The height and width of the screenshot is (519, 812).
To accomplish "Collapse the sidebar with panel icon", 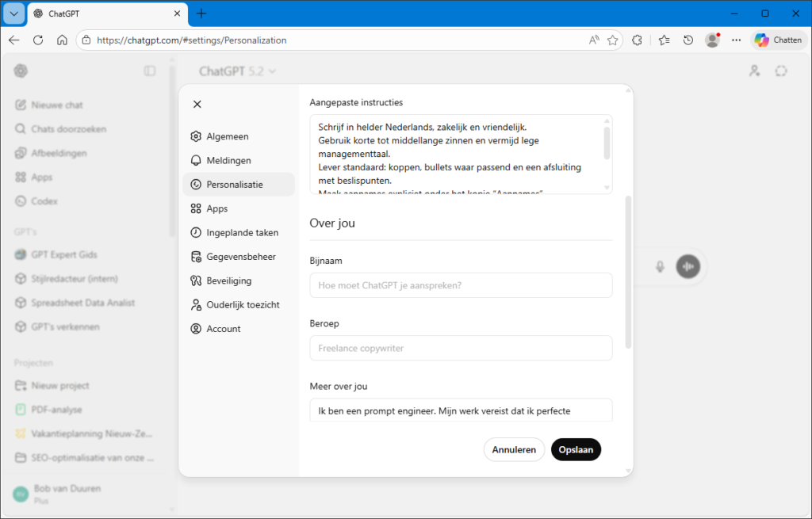I will pos(150,71).
